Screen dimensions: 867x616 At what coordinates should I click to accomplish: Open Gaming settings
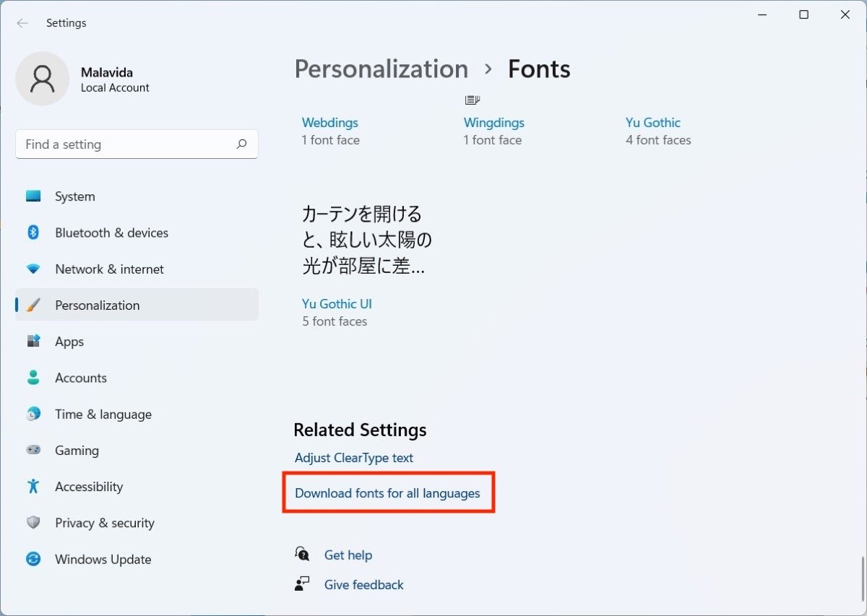(137, 450)
